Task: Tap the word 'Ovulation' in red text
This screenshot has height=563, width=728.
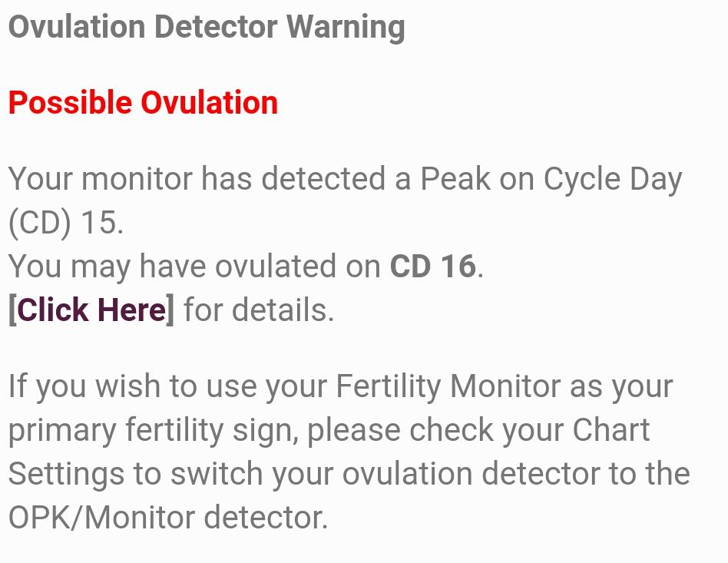Action: [210, 102]
